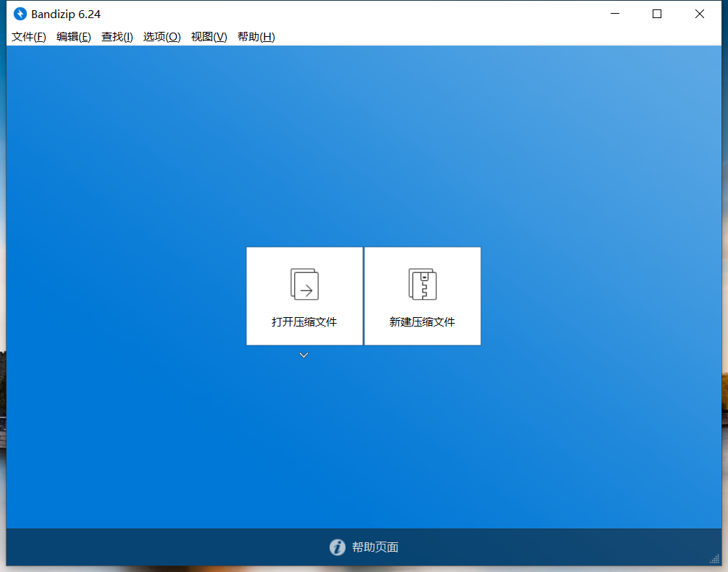This screenshot has height=572, width=728.
Task: Open the 帮助页面 link
Action: [x=375, y=547]
